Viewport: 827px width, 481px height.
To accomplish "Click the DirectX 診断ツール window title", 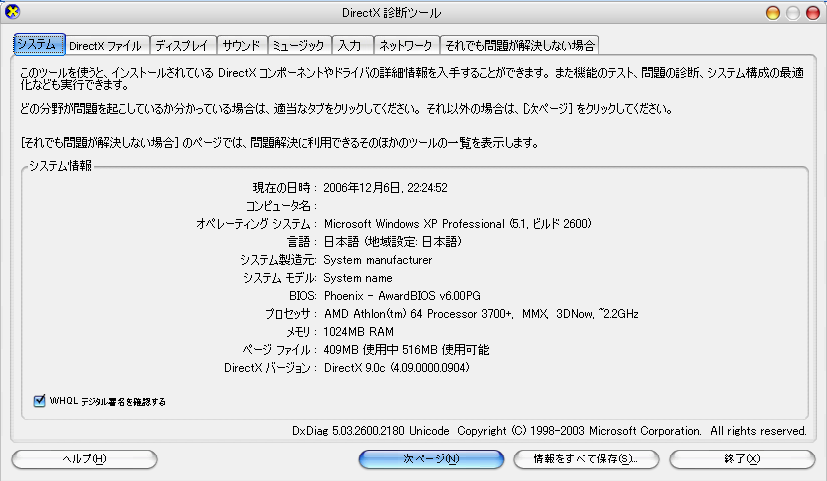I will [x=391, y=13].
